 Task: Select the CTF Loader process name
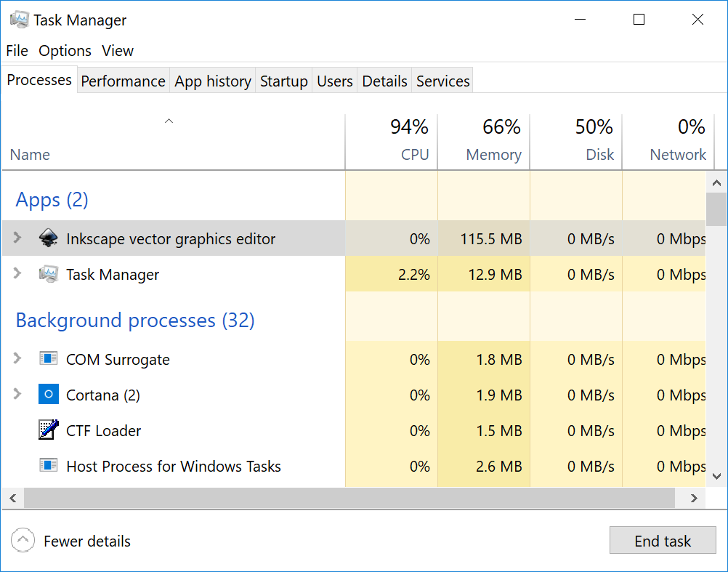(x=104, y=430)
